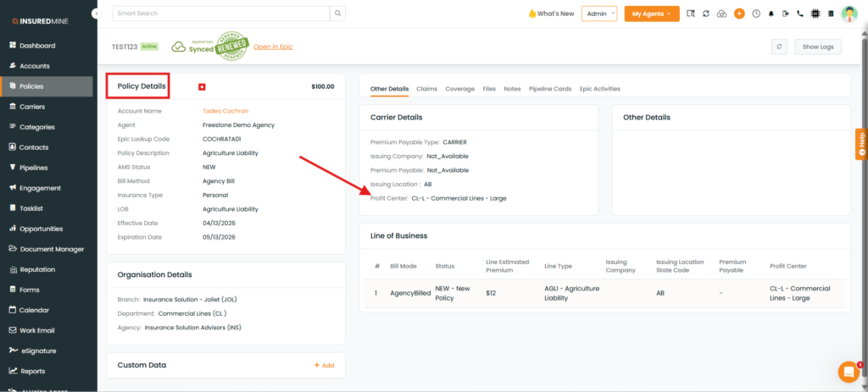The image size is (868, 392).
Task: Click the cloud sync icon in header
Action: pyautogui.click(x=721, y=14)
